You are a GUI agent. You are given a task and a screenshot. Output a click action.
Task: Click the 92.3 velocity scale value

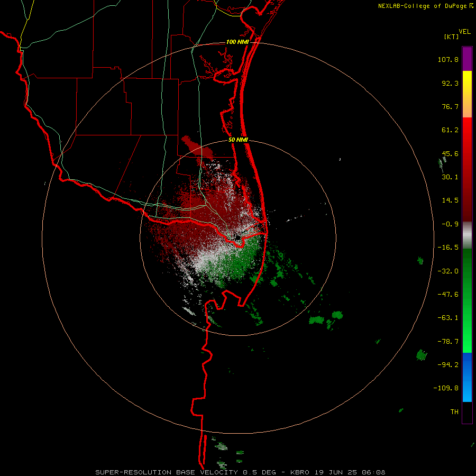pyautogui.click(x=450, y=83)
